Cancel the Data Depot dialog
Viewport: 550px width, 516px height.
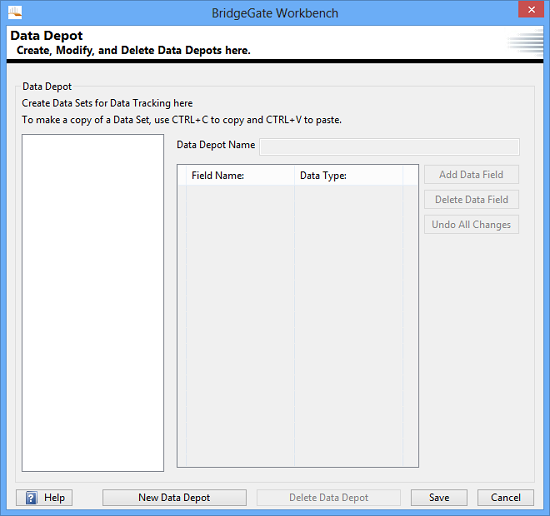click(505, 497)
